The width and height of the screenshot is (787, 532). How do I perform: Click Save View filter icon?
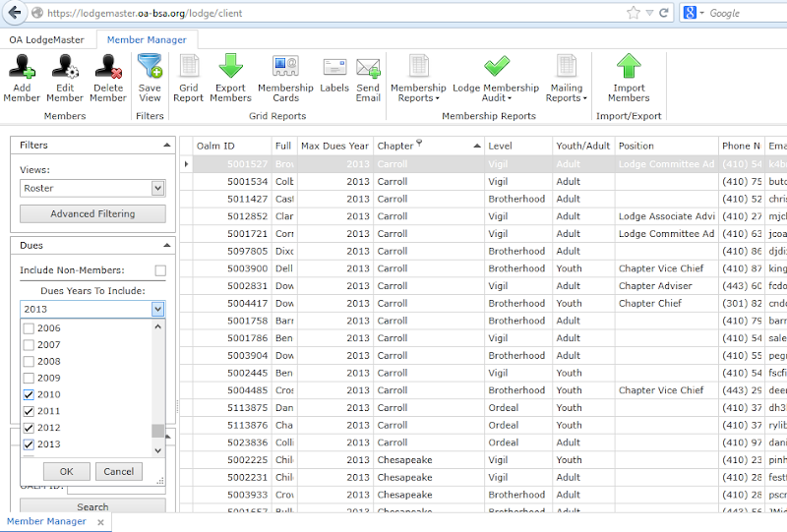pyautogui.click(x=150, y=68)
